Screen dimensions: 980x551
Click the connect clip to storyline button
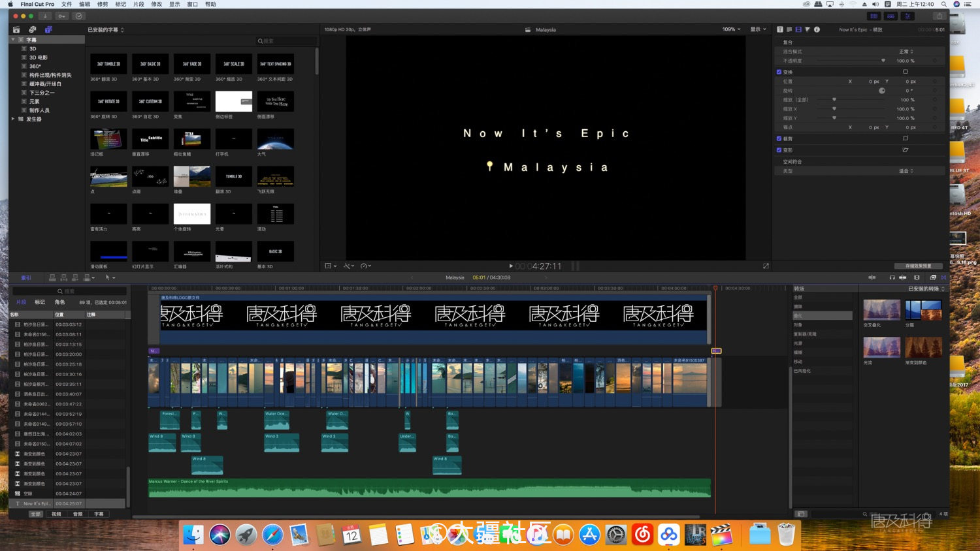[x=52, y=277]
